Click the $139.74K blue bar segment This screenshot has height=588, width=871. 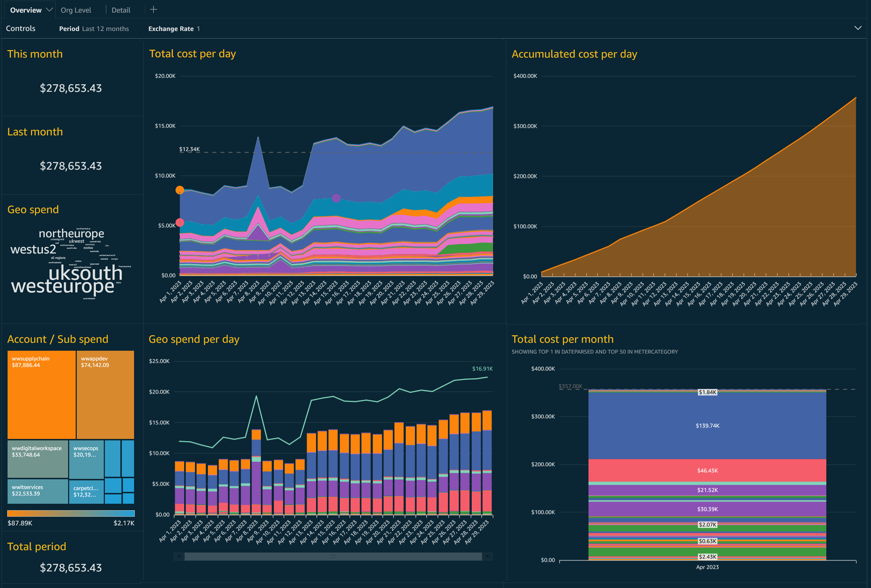707,426
